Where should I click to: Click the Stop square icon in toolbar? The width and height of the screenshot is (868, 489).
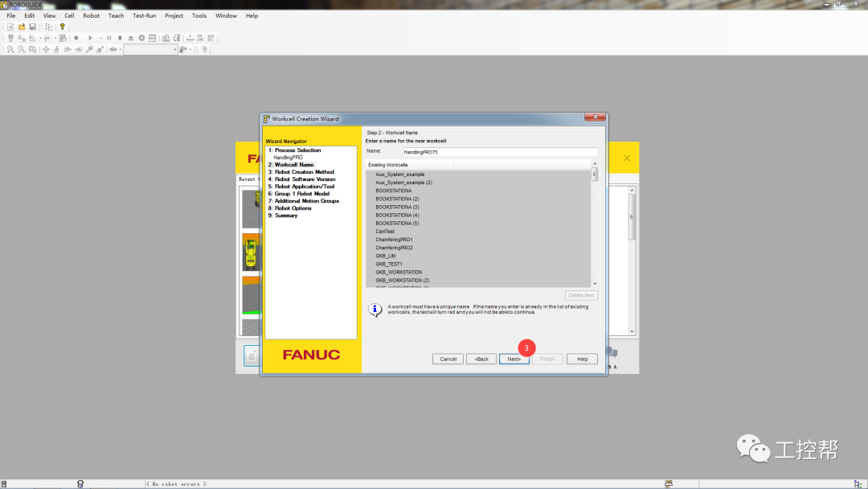120,39
